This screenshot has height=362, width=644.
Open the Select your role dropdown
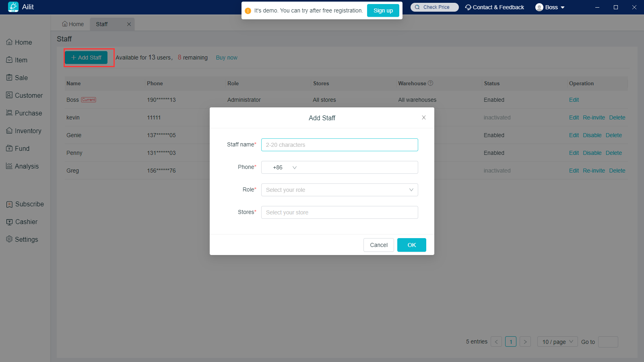339,190
